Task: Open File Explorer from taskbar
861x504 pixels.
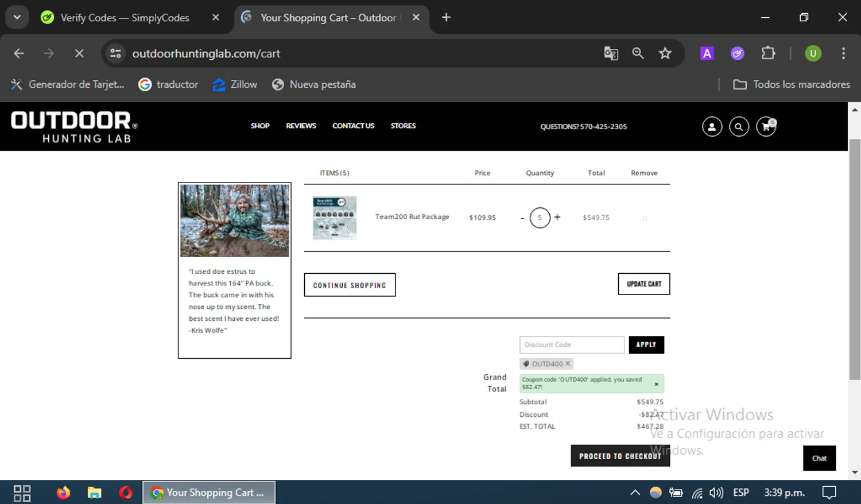Action: point(94,493)
